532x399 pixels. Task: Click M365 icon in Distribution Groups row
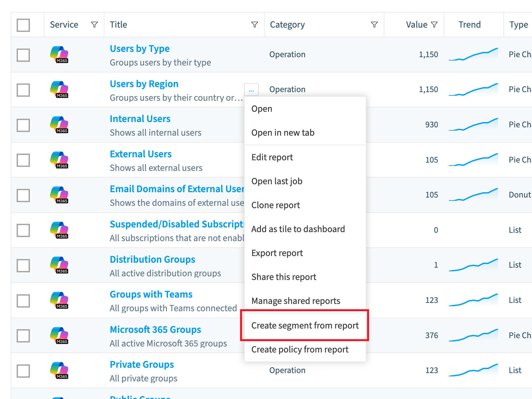click(x=59, y=265)
